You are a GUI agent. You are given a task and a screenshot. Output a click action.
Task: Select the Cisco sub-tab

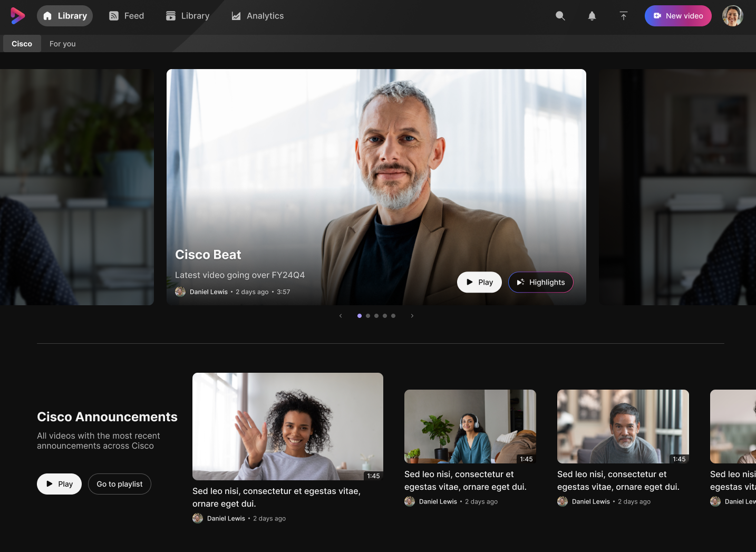pos(22,44)
